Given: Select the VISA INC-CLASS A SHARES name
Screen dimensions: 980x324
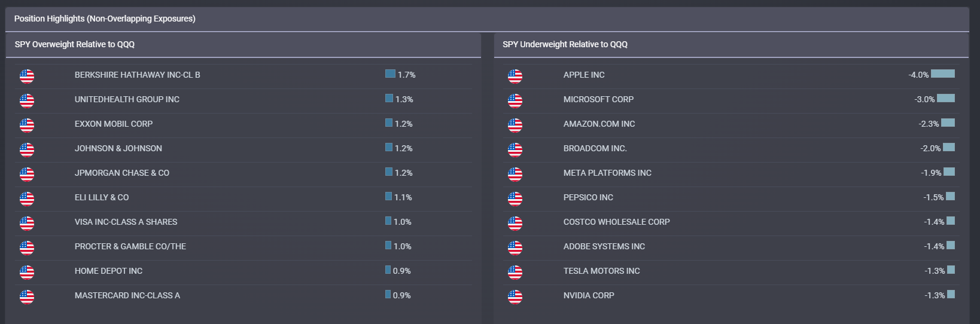Looking at the screenshot, I should pos(126,222).
